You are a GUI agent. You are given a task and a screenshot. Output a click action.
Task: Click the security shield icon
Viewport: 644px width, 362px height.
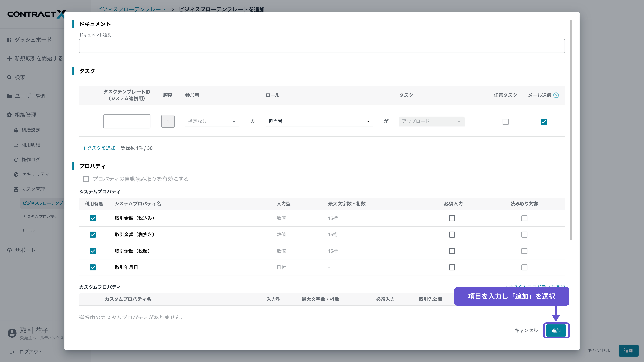(16, 174)
